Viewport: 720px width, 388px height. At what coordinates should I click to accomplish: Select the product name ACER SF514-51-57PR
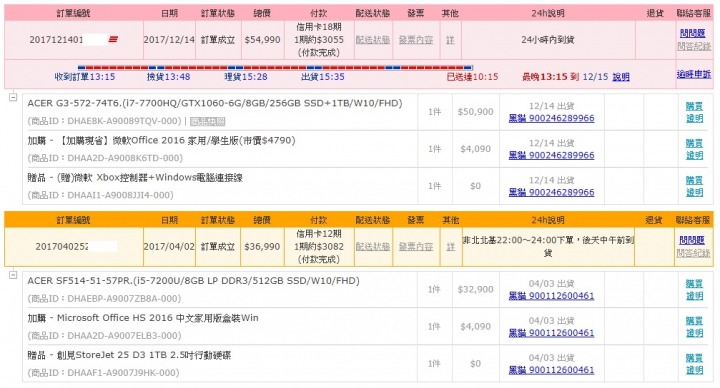click(193, 281)
